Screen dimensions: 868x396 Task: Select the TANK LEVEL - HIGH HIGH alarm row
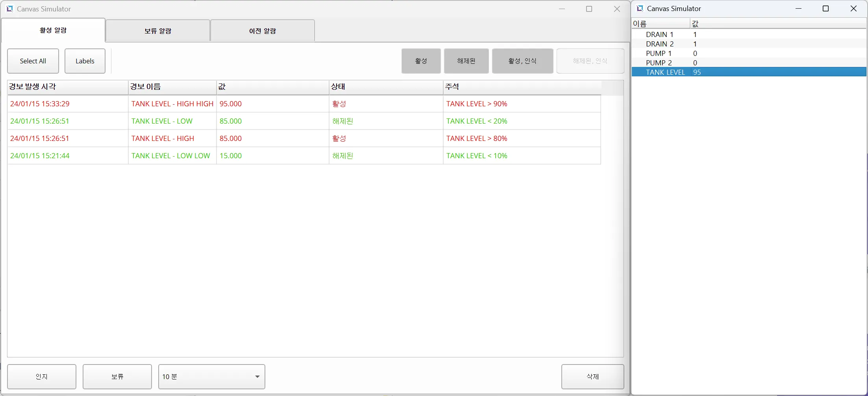click(x=172, y=104)
